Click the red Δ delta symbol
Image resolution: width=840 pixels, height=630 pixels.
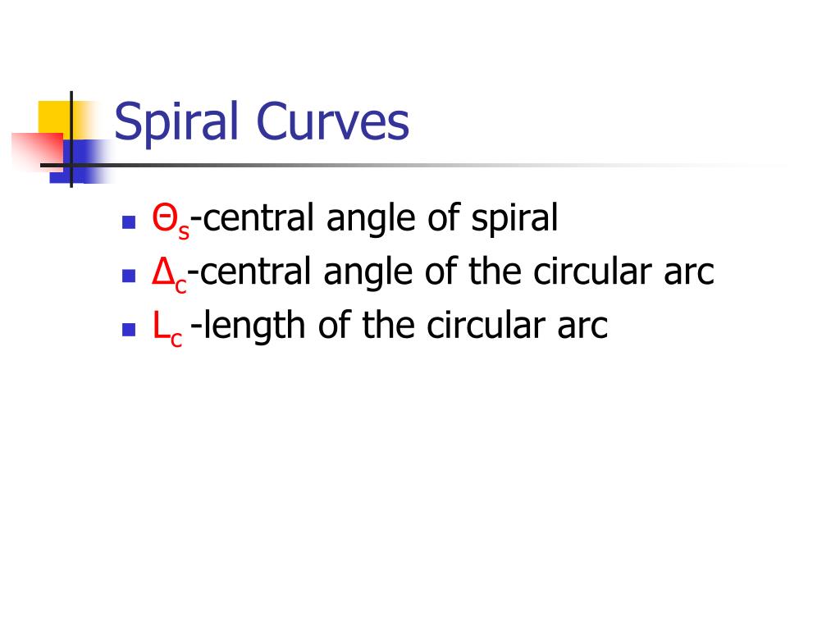point(163,271)
